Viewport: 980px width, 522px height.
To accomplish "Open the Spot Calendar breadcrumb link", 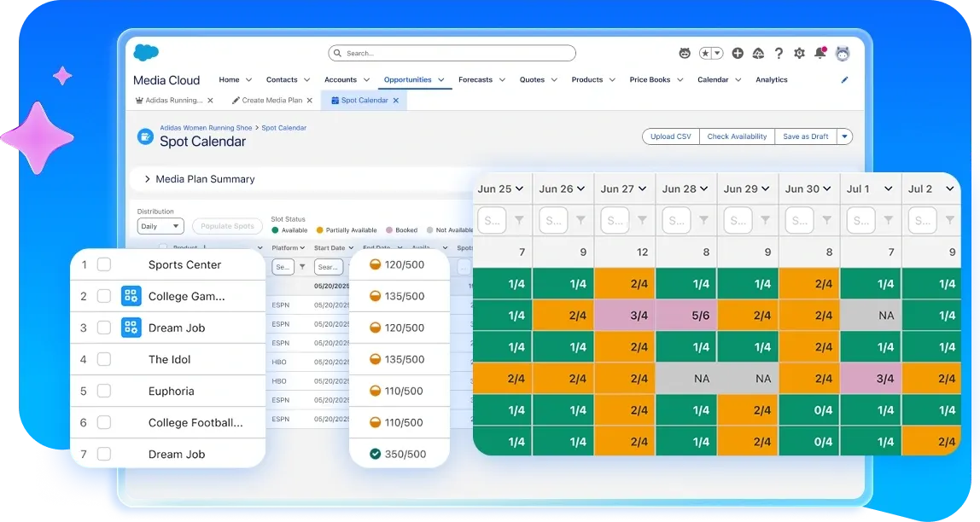I will (x=283, y=128).
